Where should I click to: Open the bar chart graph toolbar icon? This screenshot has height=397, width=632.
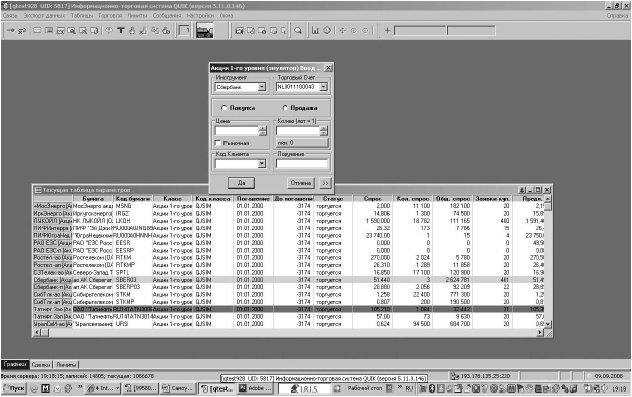[316, 31]
